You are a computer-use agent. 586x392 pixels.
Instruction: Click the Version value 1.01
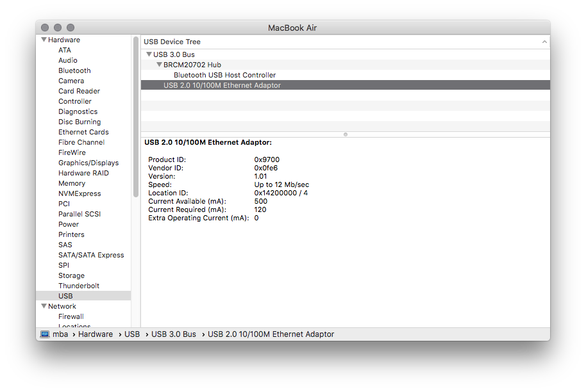(x=260, y=176)
